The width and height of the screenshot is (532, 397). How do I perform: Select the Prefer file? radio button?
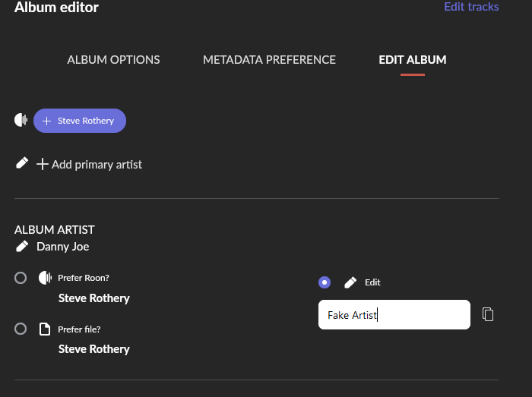coord(21,329)
